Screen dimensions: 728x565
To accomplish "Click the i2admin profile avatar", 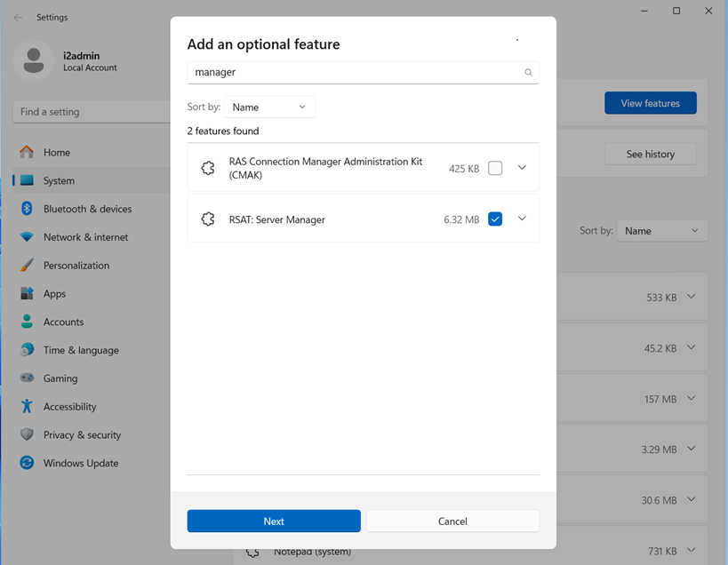I will tap(34, 60).
